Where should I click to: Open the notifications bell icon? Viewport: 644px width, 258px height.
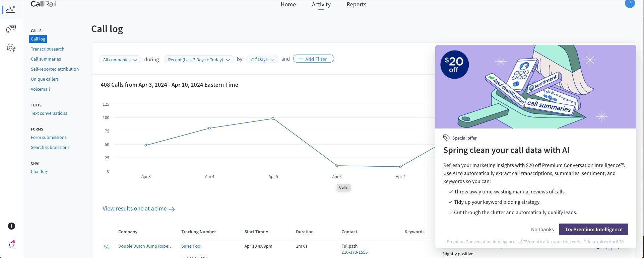[11, 245]
